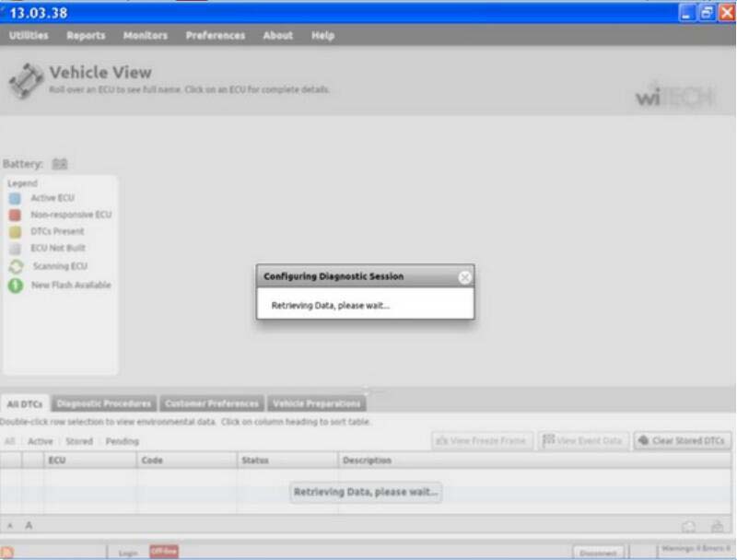This screenshot has height=560, width=737.
Task: Open the Reports menu
Action: pyautogui.click(x=86, y=36)
